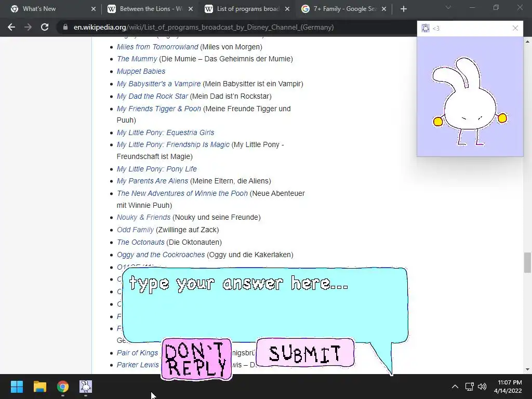
Task: Click the page vertical scrollbar thumb
Action: (x=527, y=262)
